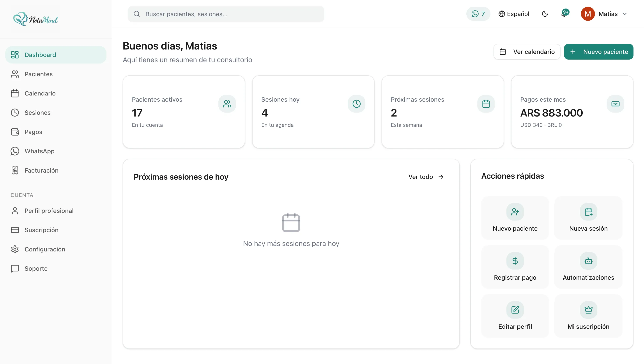The width and height of the screenshot is (644, 364).
Task: Click the Sesiones hoy value 4
Action: pyautogui.click(x=265, y=113)
